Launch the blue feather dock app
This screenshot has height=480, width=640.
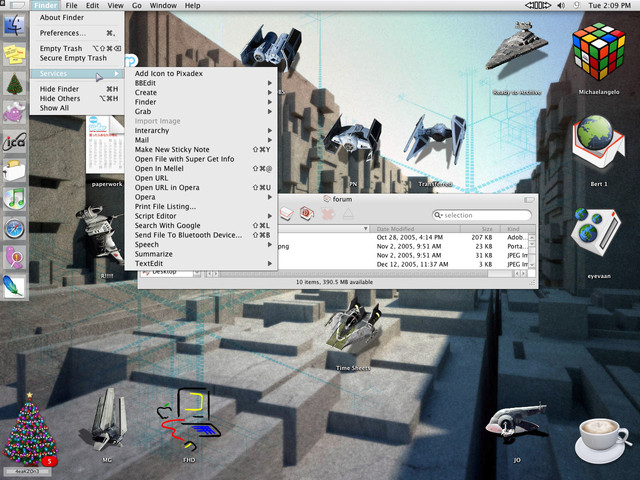click(x=13, y=286)
